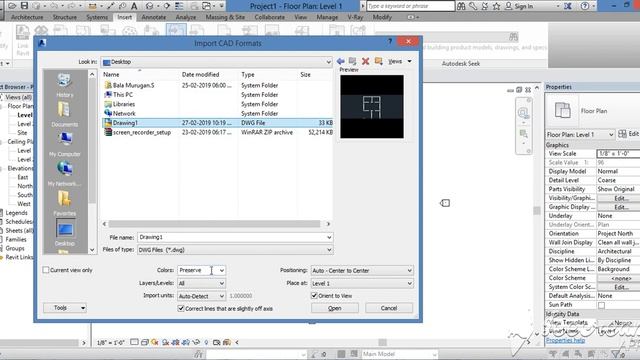Click the keyword search field in title bar
This screenshot has height=360, width=640.
tap(410, 6)
